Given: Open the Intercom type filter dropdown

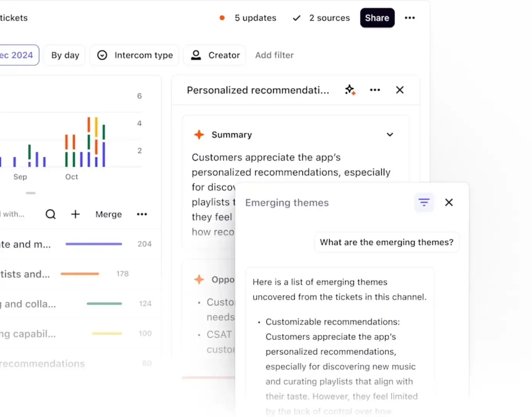Looking at the screenshot, I should click(134, 55).
